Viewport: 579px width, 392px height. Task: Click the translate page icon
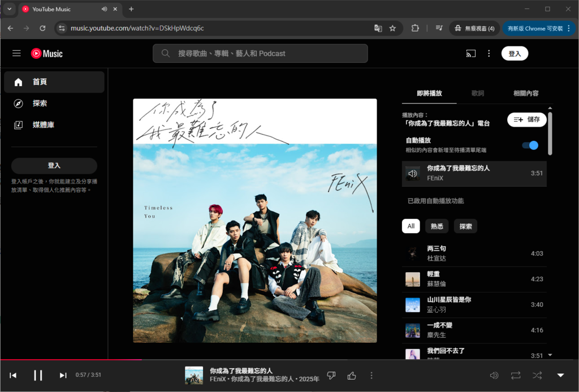pyautogui.click(x=378, y=28)
